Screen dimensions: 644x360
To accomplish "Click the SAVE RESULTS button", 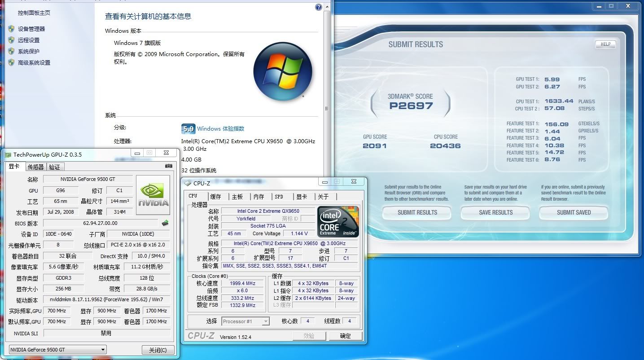I will pyautogui.click(x=495, y=212).
